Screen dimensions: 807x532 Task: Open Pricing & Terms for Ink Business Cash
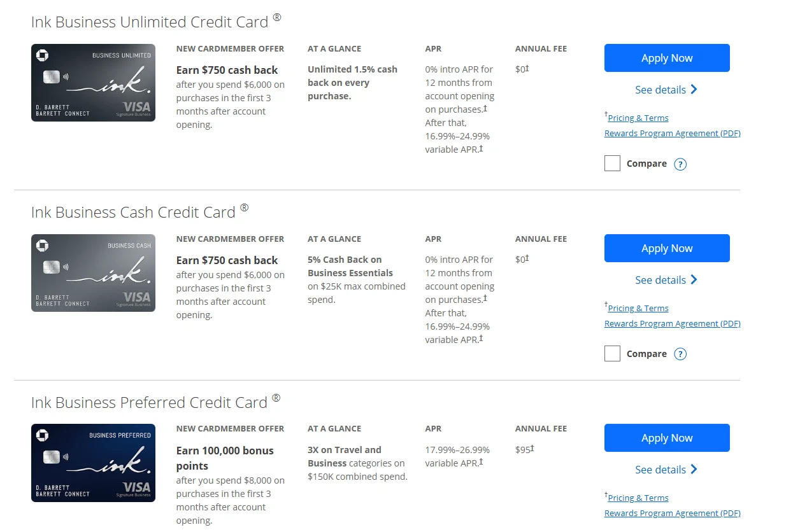(638, 308)
